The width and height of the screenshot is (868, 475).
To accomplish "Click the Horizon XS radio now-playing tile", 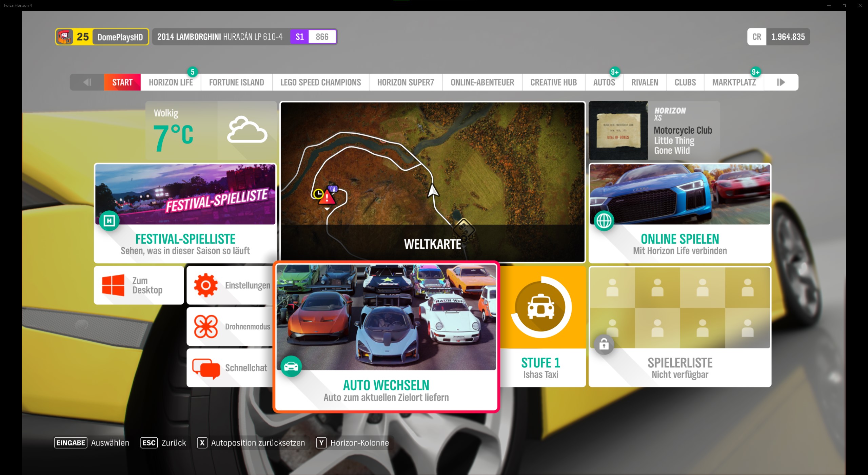I will coord(654,131).
